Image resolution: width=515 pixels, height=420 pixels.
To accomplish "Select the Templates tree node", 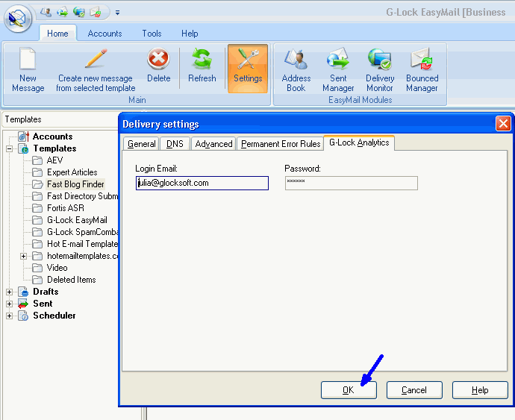I will 54,148.
